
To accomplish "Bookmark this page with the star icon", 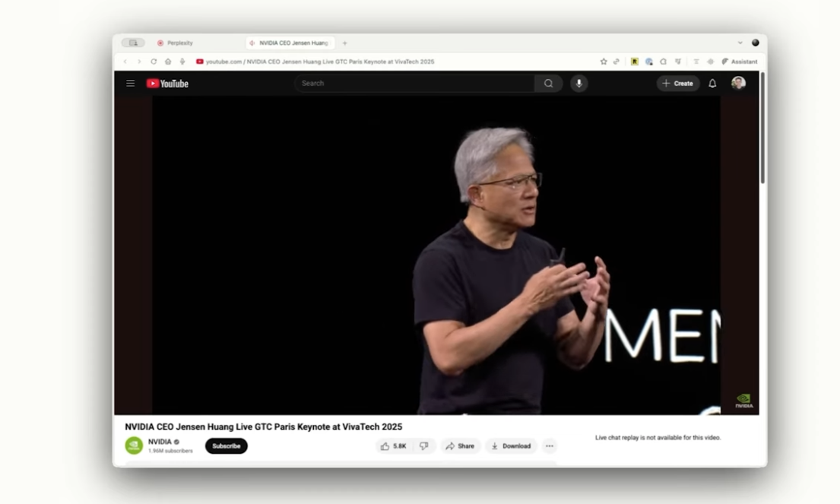I will click(x=604, y=62).
